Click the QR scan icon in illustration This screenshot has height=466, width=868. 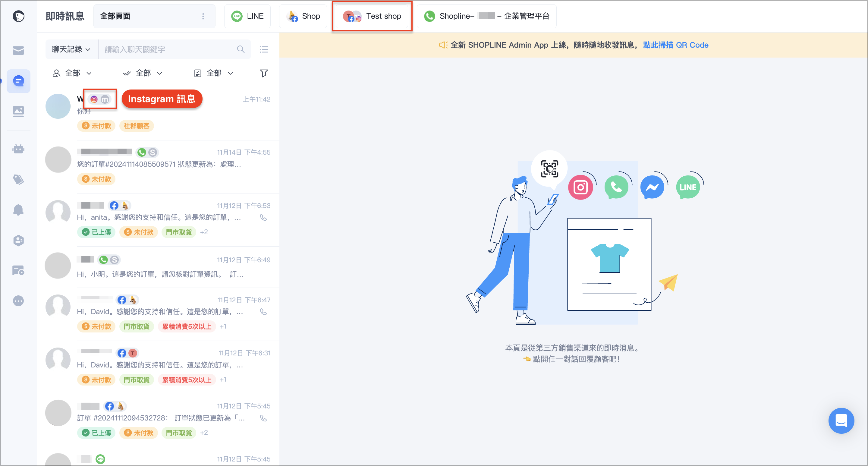coord(549,169)
